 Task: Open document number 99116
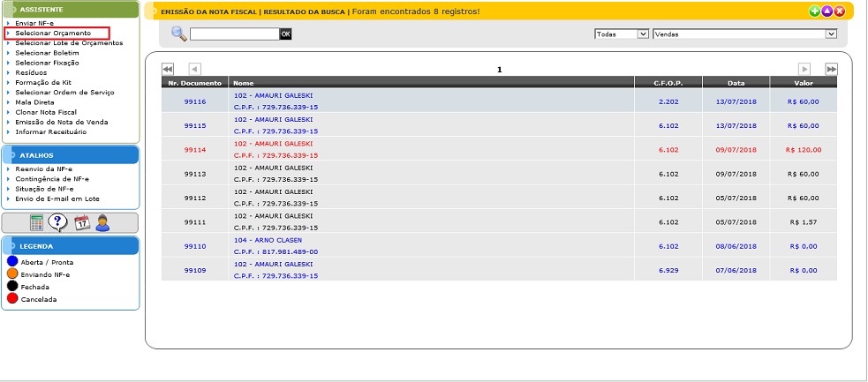click(x=194, y=101)
